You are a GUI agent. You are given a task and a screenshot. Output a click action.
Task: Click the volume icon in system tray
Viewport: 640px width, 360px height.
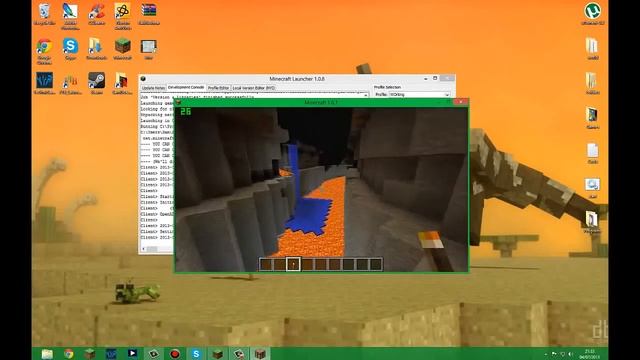(571, 354)
